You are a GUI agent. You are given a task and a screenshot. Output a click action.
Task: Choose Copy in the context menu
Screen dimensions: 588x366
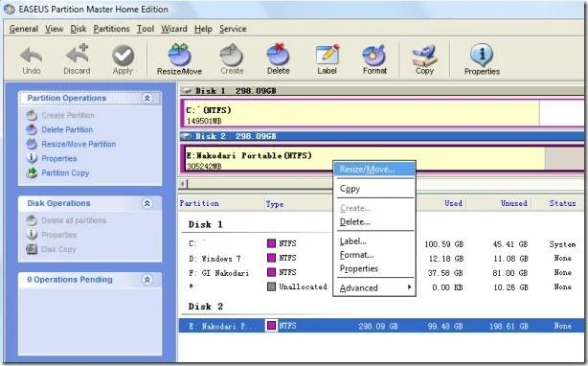[374, 189]
